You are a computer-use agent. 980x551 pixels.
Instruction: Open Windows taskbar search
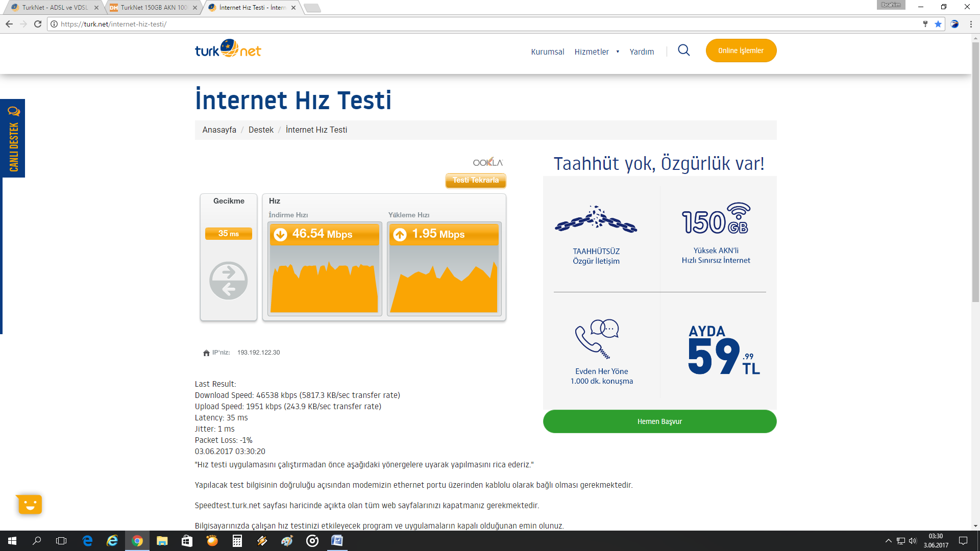37,541
